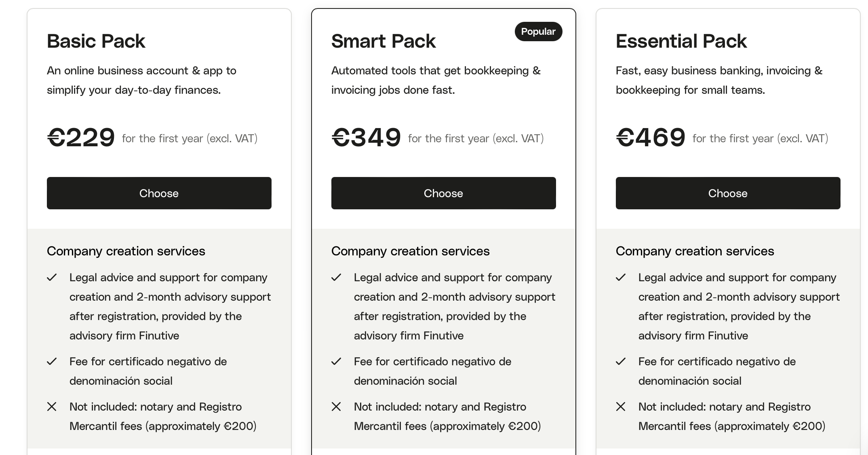Click Smart Pack not-included X icon
868x455 pixels.
click(x=336, y=407)
